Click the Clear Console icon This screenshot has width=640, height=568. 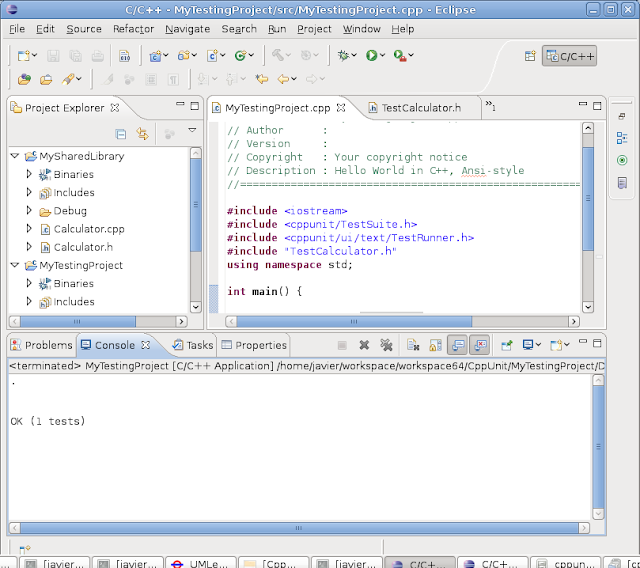(x=413, y=345)
